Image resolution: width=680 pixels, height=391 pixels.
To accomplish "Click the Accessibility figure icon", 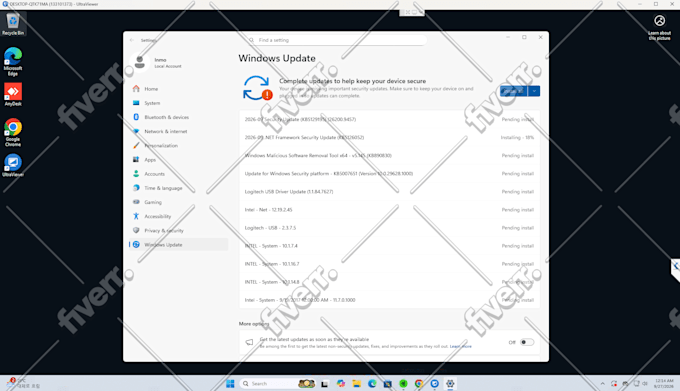I will 136,216.
